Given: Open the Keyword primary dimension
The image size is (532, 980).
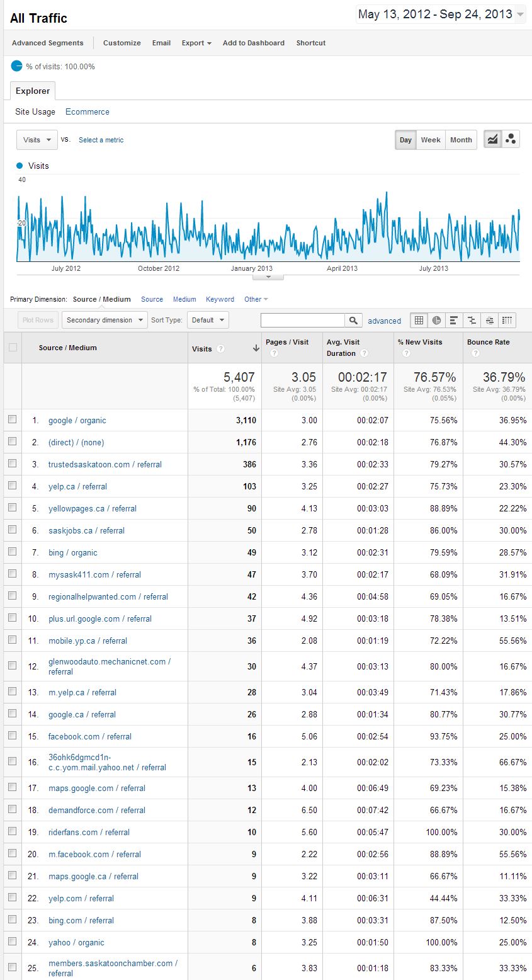Looking at the screenshot, I should [220, 299].
